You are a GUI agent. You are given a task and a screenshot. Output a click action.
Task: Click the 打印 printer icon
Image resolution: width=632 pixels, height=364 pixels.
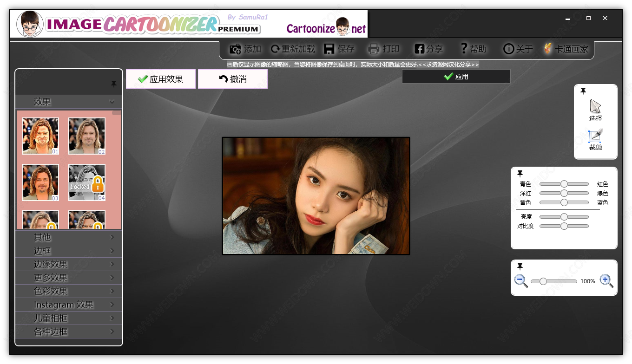pyautogui.click(x=374, y=49)
